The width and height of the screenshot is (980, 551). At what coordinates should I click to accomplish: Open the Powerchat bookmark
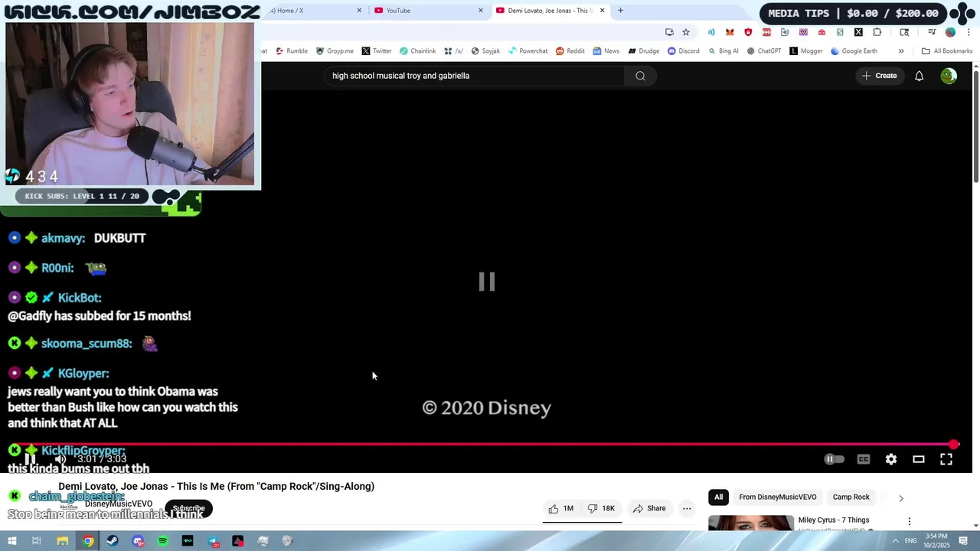[528, 51]
